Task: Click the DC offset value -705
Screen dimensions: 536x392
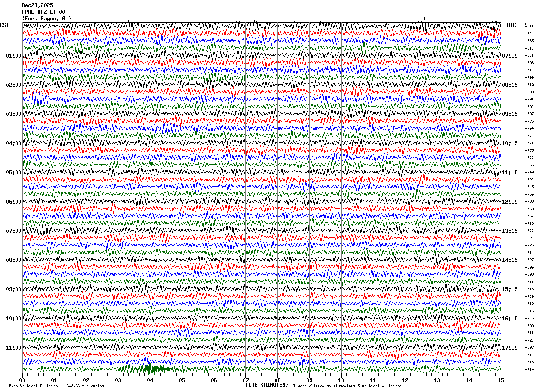Action: tap(530, 318)
